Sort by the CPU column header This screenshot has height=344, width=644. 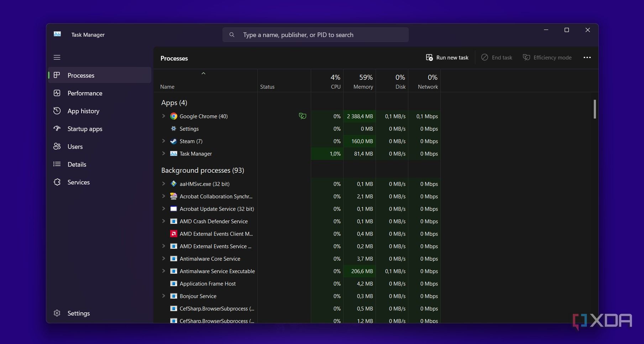pyautogui.click(x=327, y=81)
